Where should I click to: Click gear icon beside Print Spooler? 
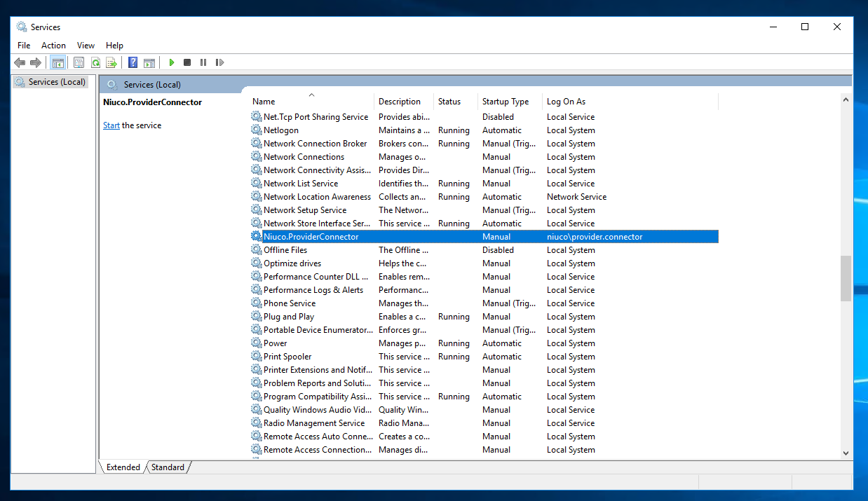point(257,357)
